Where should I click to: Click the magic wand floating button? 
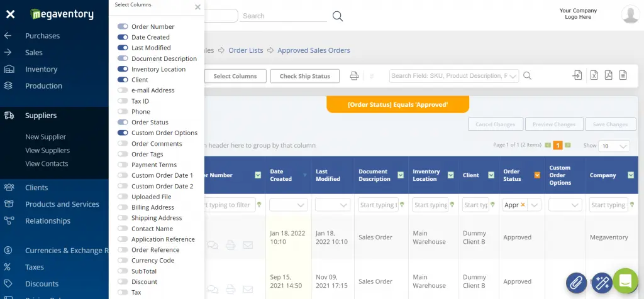(602, 283)
